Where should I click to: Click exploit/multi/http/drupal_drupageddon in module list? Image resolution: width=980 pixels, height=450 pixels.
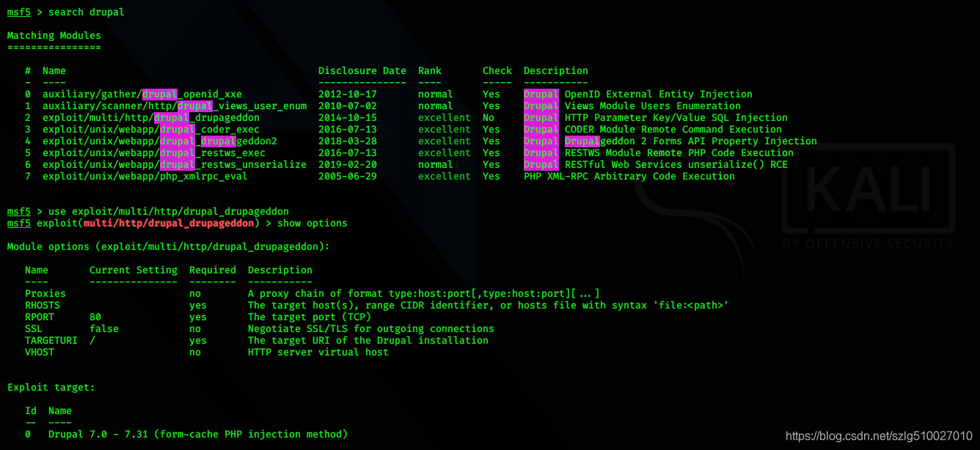[151, 118]
